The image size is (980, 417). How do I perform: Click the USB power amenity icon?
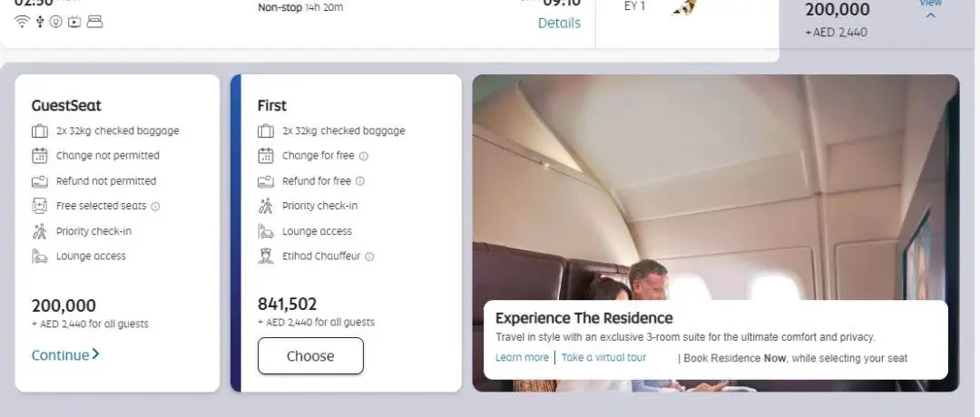coord(40,22)
